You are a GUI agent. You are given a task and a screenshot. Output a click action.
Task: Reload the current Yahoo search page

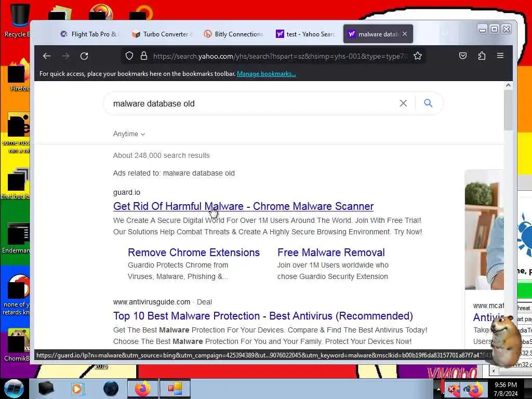coord(84,56)
